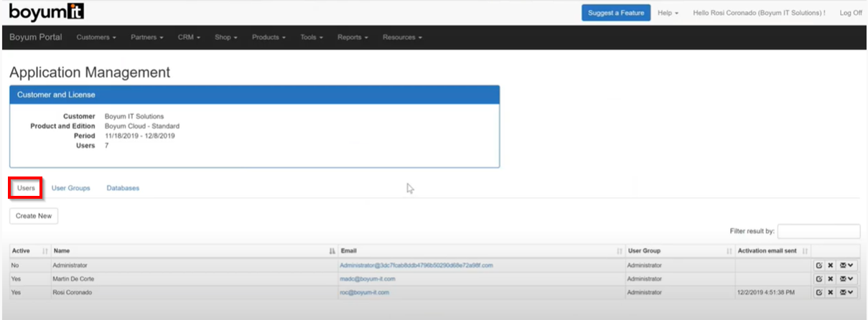Open the Help menu
Screen dimensions: 868x320
pos(668,13)
